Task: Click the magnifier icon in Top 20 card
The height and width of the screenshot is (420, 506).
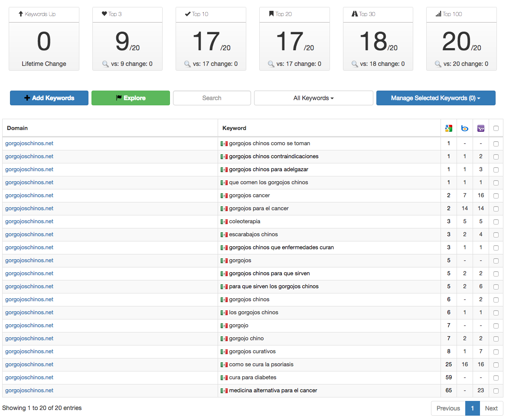Action: tap(271, 64)
